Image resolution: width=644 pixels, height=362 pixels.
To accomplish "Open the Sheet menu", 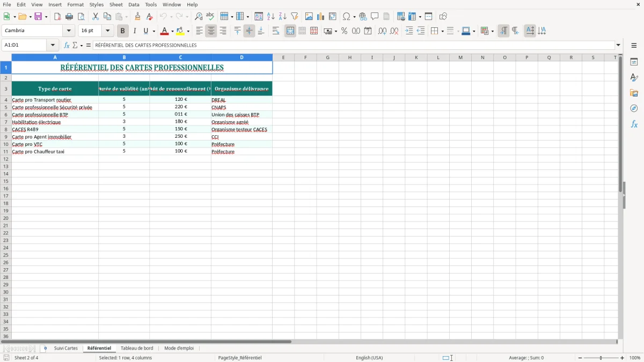I will [x=116, y=4].
